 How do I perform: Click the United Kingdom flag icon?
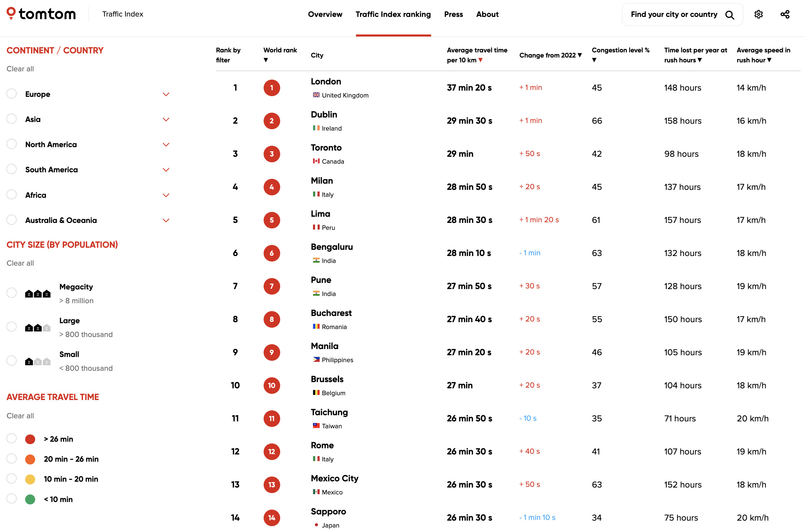(x=316, y=95)
